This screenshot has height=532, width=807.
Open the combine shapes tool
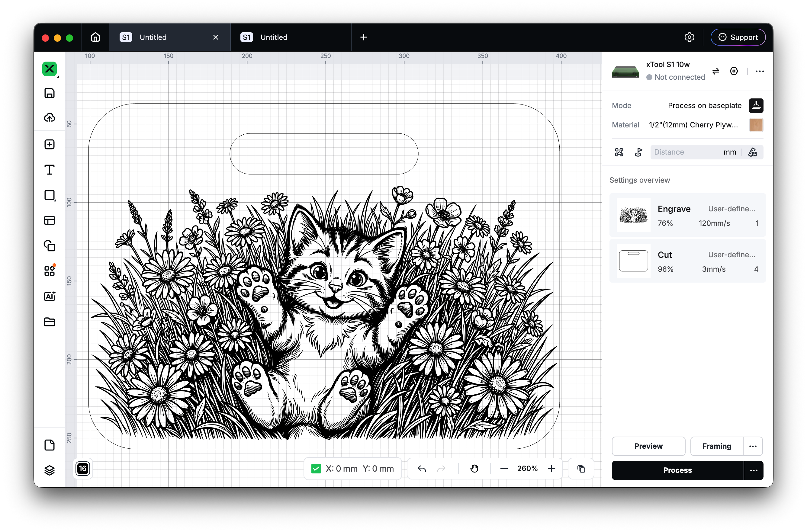coord(50,246)
